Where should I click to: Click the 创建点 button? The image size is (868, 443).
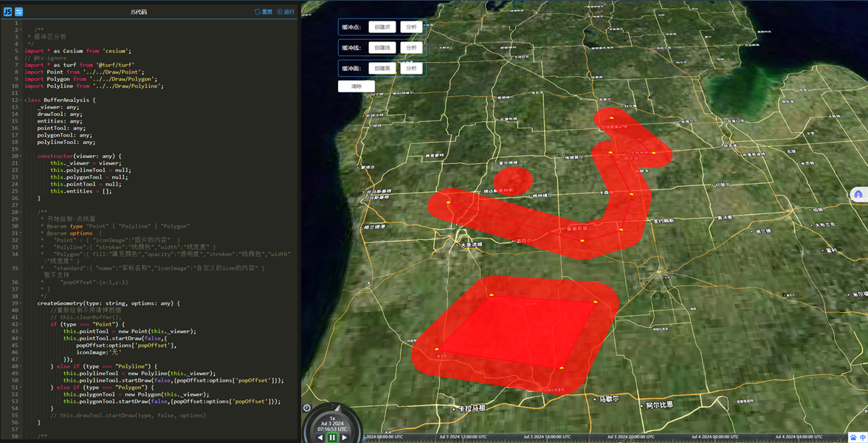382,27
